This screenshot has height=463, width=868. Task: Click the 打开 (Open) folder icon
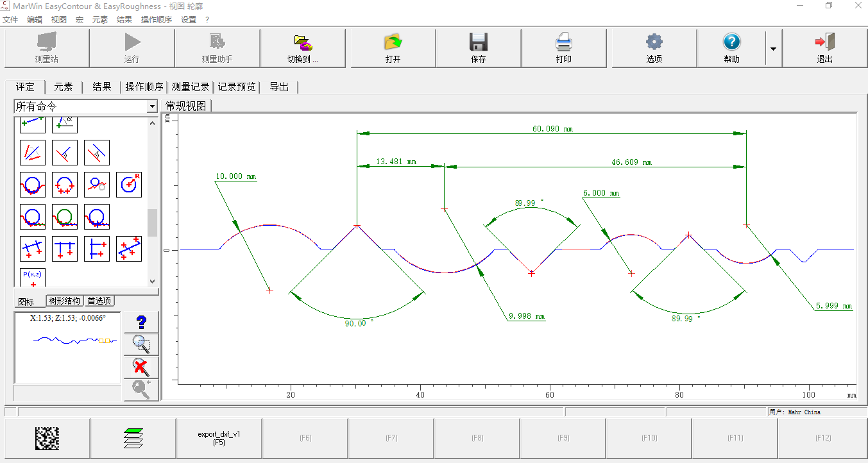coord(393,43)
